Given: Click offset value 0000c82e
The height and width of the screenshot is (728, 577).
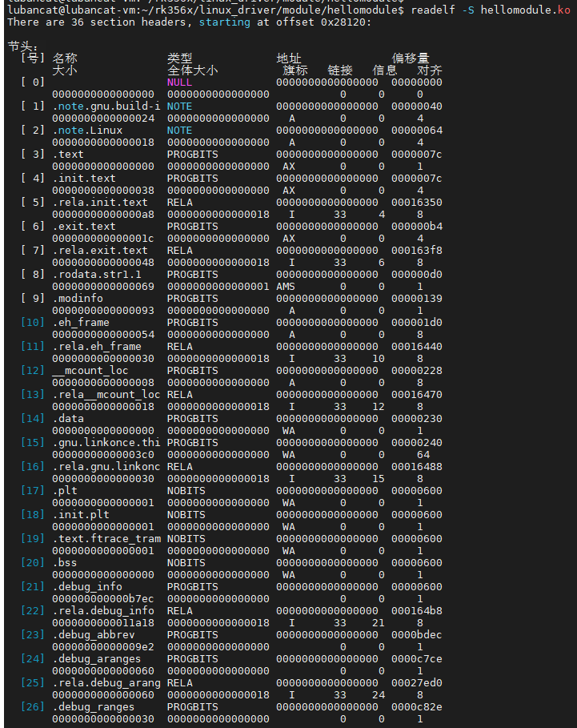Looking at the screenshot, I should tap(416, 707).
